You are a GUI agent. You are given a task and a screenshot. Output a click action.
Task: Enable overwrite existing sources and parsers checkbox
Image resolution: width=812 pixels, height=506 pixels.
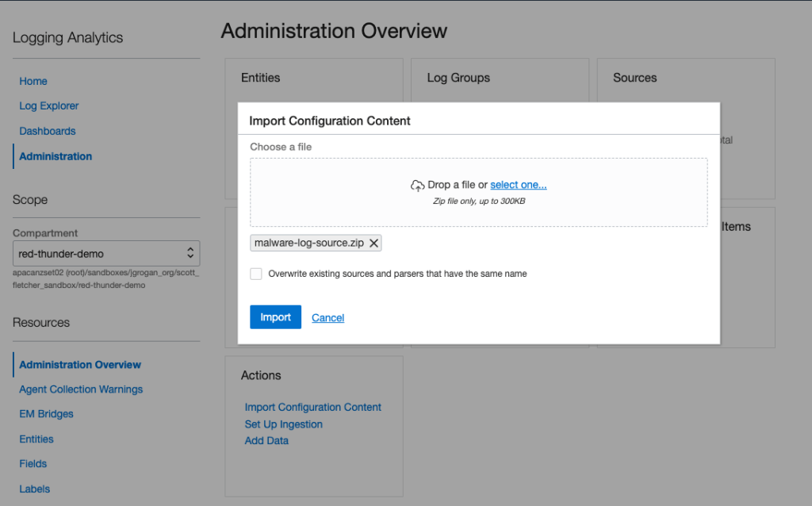click(x=256, y=274)
